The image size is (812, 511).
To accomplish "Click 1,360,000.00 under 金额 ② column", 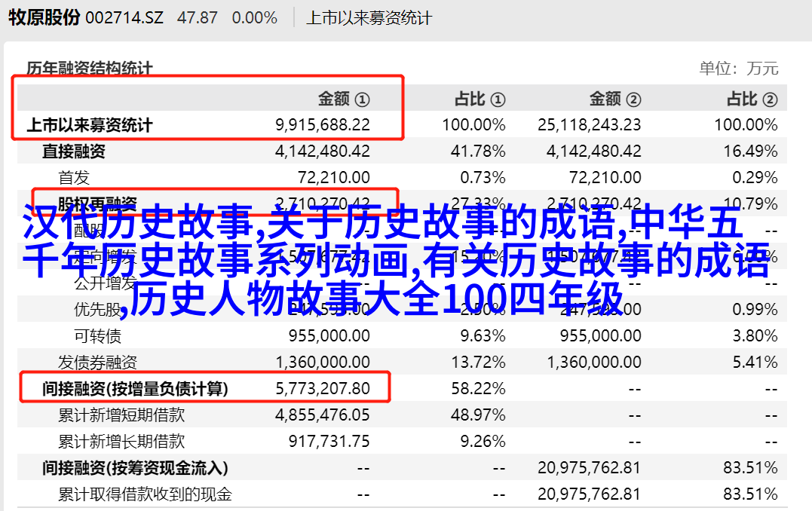I will coord(595,363).
